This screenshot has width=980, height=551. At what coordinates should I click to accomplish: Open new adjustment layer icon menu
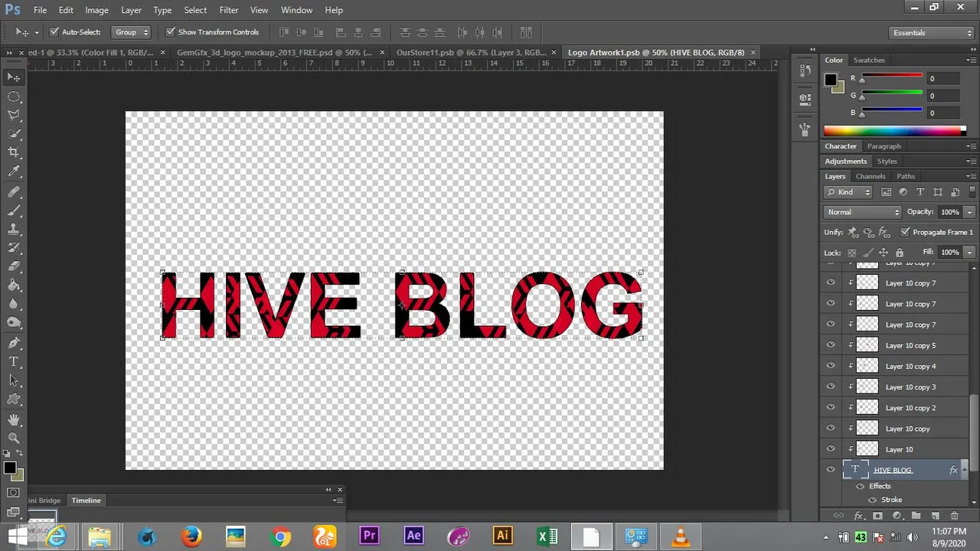pyautogui.click(x=897, y=517)
